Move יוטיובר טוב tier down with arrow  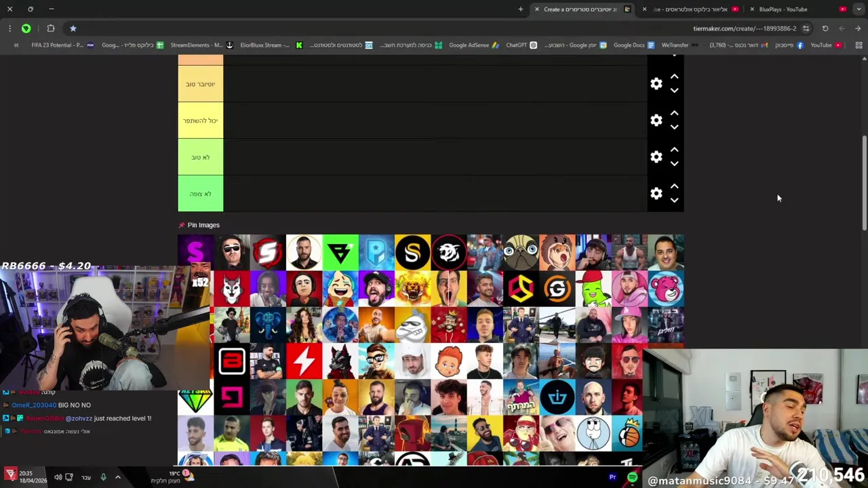[x=674, y=91]
